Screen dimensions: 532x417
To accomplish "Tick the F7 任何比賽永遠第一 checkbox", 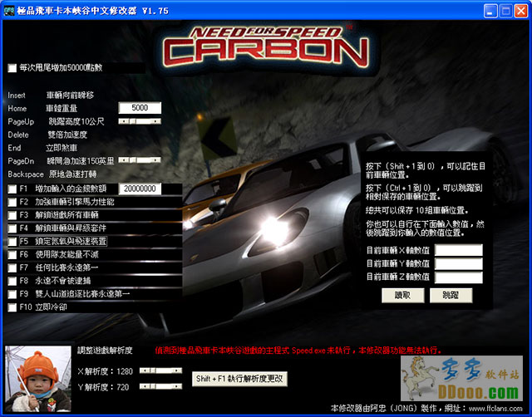I will 12,268.
